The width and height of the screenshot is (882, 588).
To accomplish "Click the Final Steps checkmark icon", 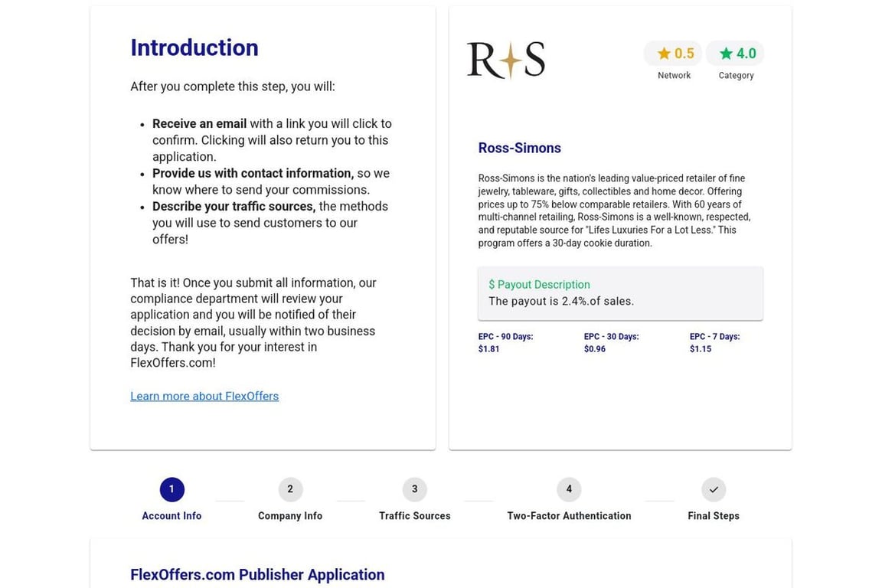I will pos(714,489).
